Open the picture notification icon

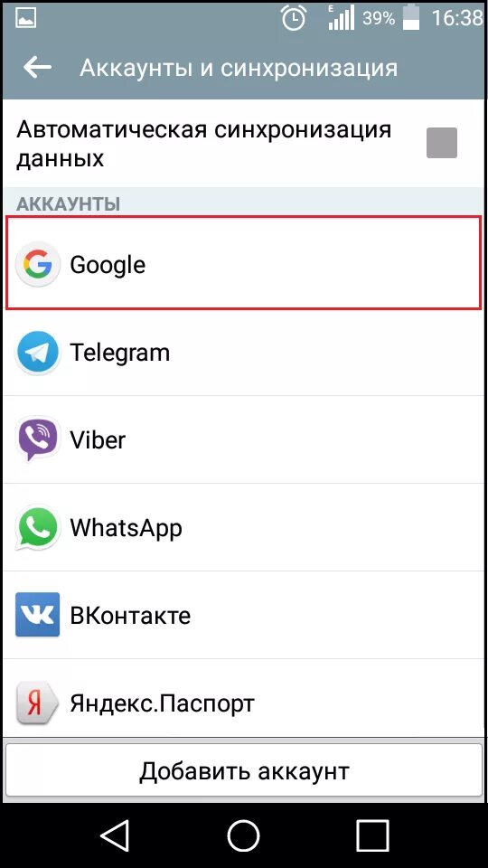coord(25,19)
